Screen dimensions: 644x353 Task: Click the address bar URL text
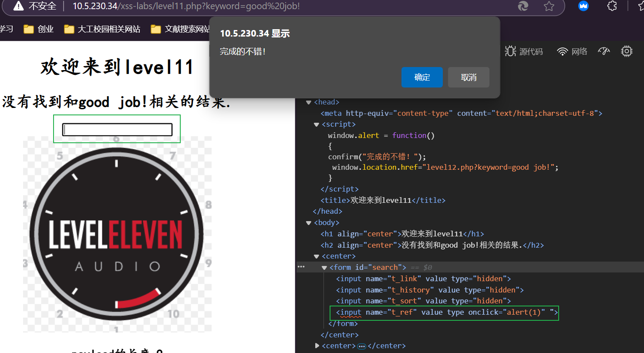tap(186, 6)
